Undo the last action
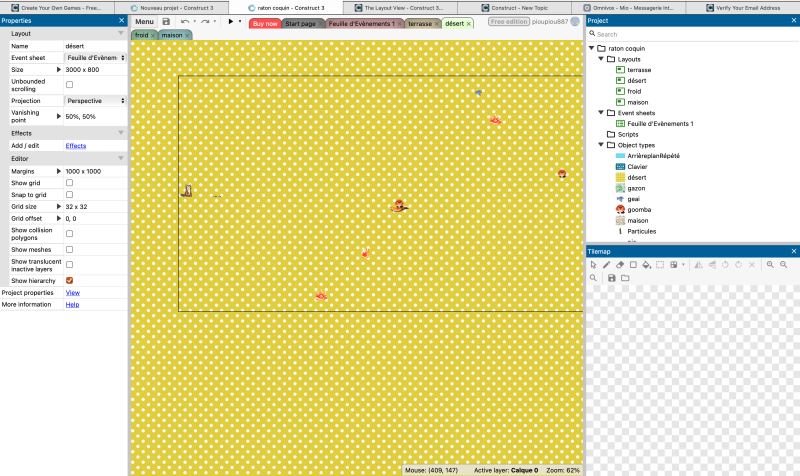Screen dimensions: 800x476 tap(185, 21)
